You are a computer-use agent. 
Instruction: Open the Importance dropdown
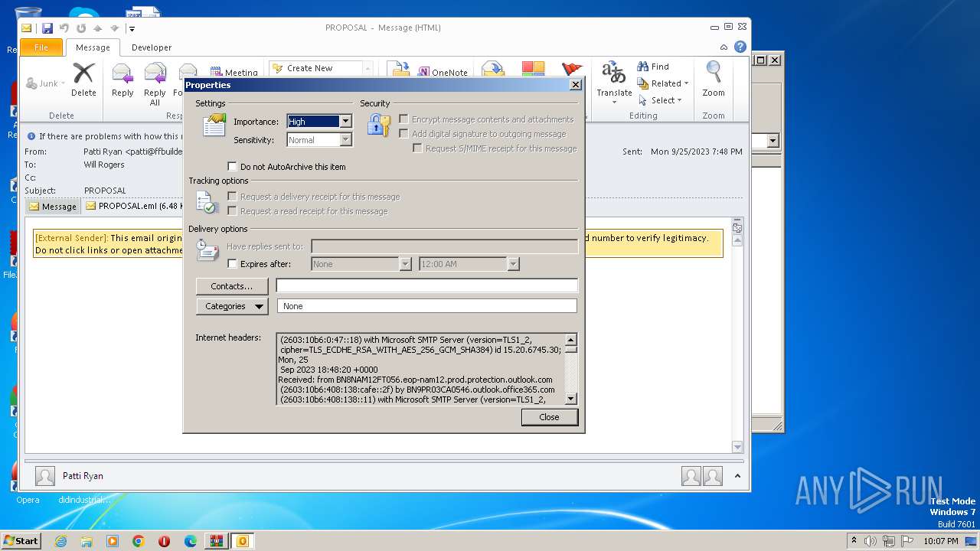click(x=345, y=121)
